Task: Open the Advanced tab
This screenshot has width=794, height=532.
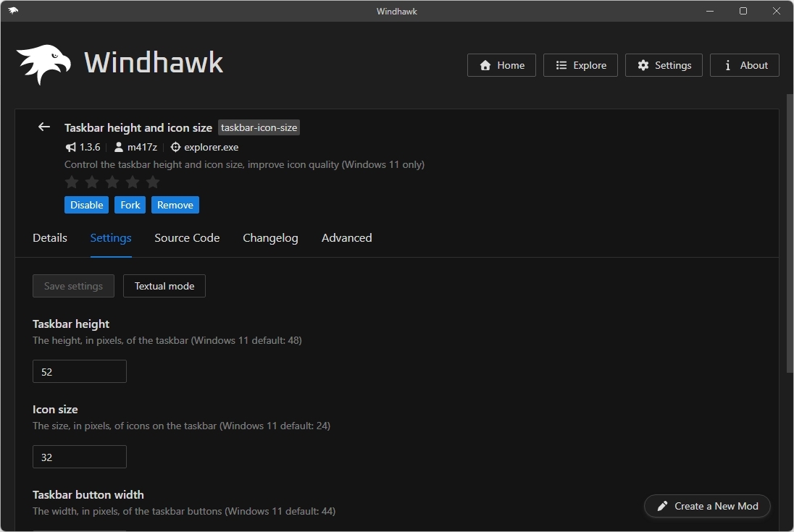Action: (x=346, y=237)
